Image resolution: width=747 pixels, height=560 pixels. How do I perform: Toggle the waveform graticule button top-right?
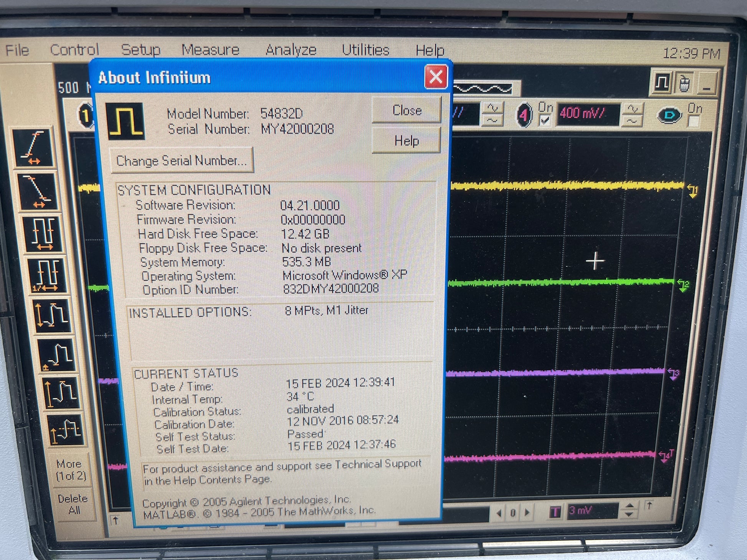662,83
